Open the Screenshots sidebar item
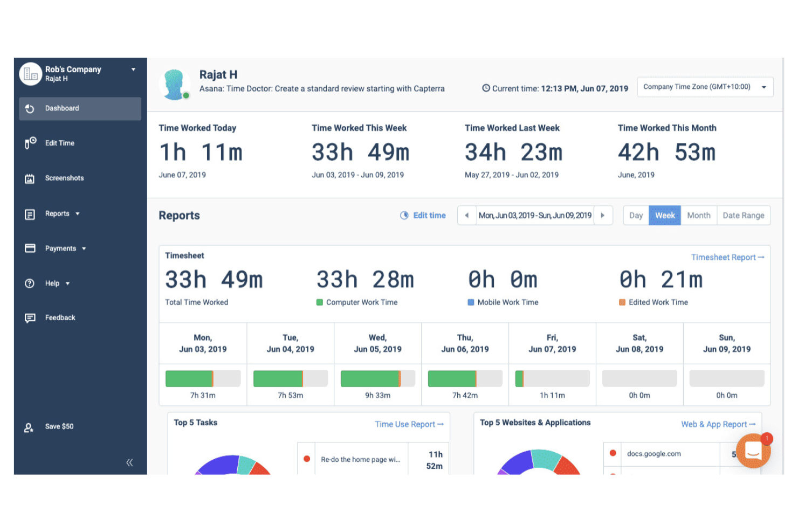798x532 pixels. [x=65, y=178]
